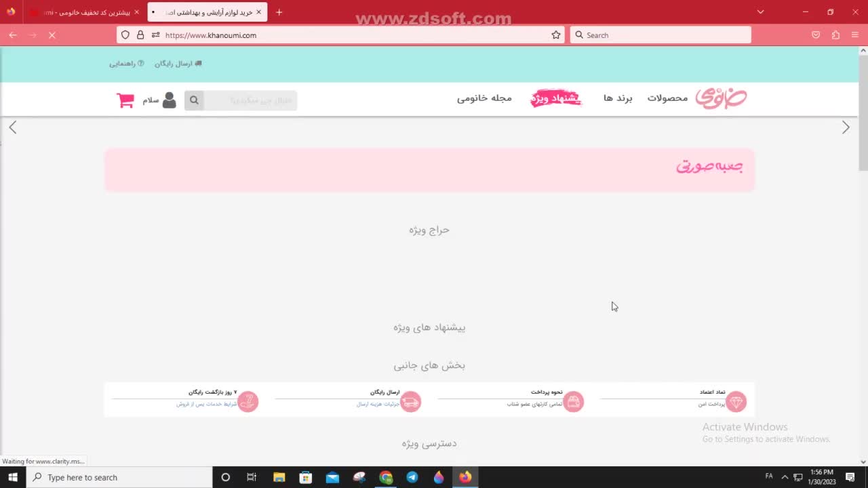
Task: Click the راهنمایی help link
Action: (x=126, y=64)
